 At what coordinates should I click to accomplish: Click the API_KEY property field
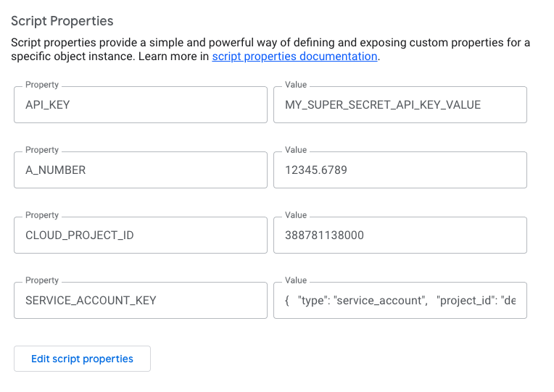click(x=140, y=105)
